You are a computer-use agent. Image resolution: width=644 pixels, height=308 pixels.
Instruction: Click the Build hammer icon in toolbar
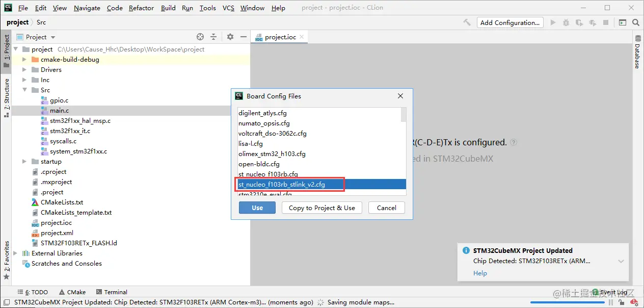(x=467, y=22)
